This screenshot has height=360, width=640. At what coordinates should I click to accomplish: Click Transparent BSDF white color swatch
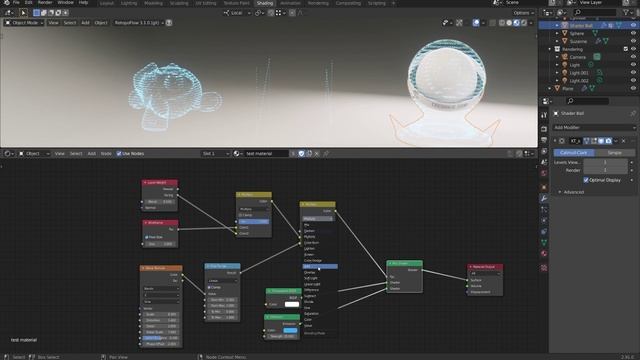(291, 304)
